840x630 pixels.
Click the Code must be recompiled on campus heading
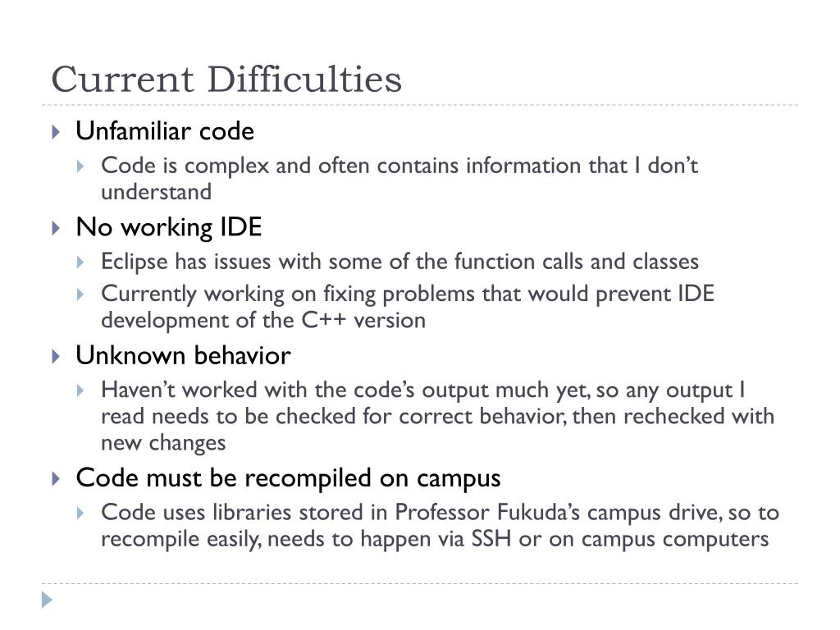[x=288, y=478]
